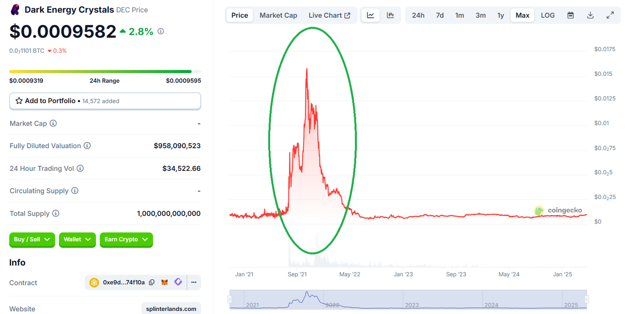Screen dimensions: 644x314
Task: Click the $0.0175 y-axis label
Action: pyautogui.click(x=604, y=49)
